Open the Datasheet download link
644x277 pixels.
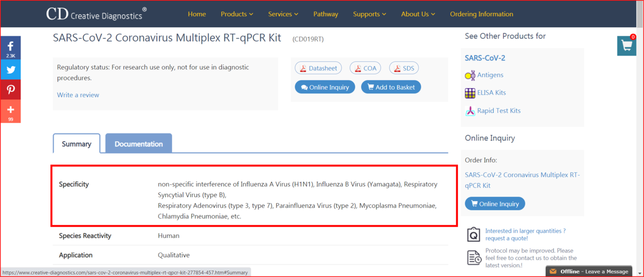click(x=318, y=68)
